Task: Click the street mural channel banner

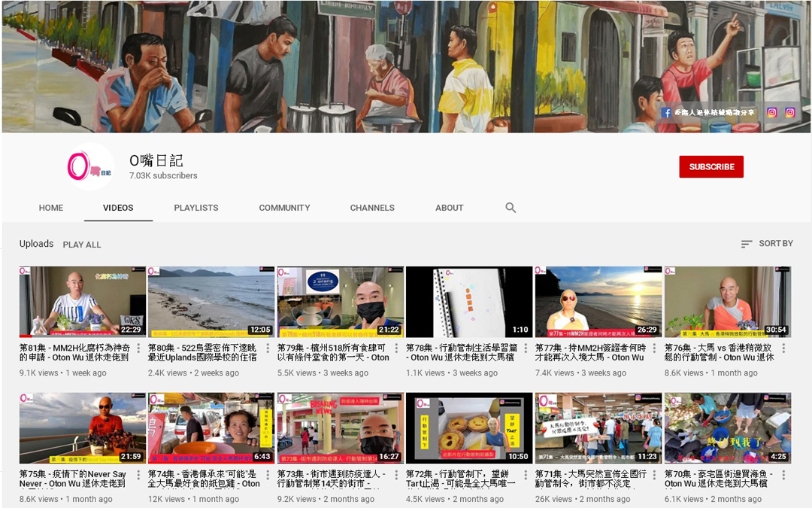Action: coord(406,66)
